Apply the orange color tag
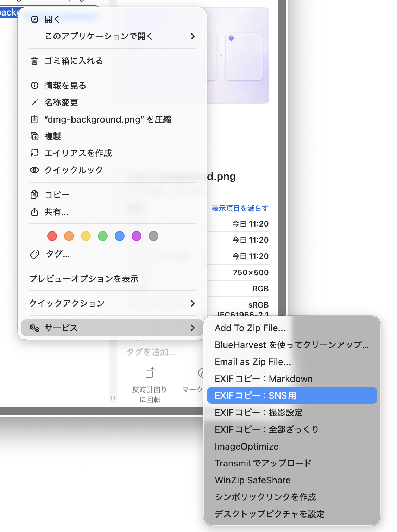 click(x=69, y=236)
